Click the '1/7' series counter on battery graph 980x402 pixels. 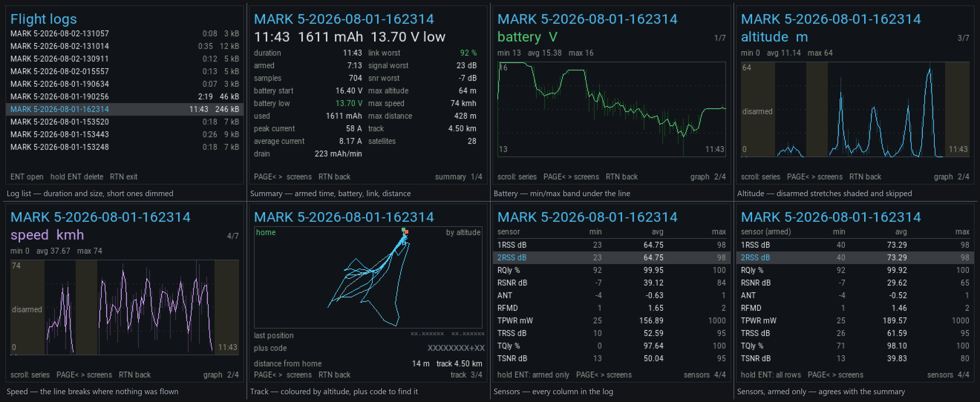(x=720, y=38)
